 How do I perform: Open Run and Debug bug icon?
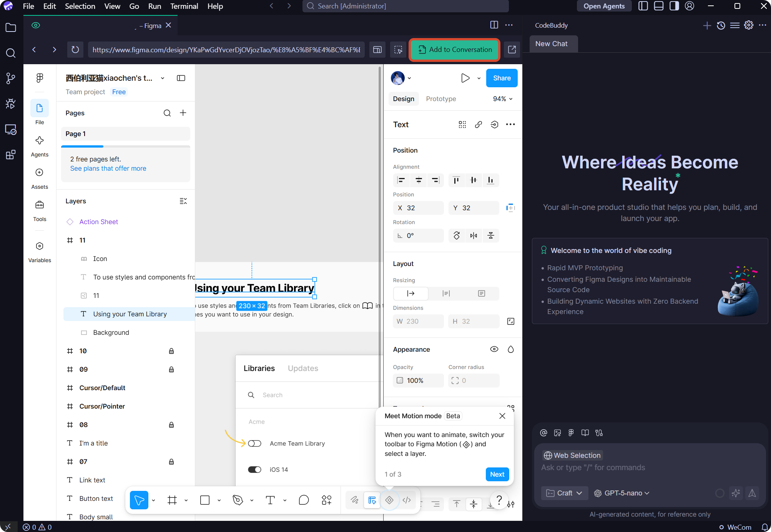coord(11,103)
